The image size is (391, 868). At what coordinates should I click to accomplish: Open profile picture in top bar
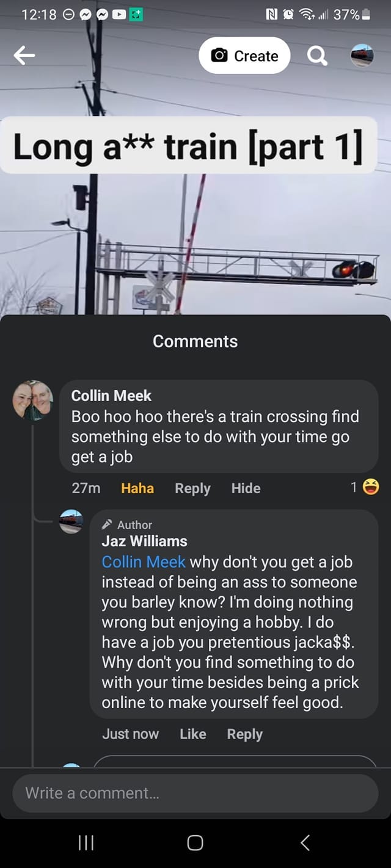(362, 56)
